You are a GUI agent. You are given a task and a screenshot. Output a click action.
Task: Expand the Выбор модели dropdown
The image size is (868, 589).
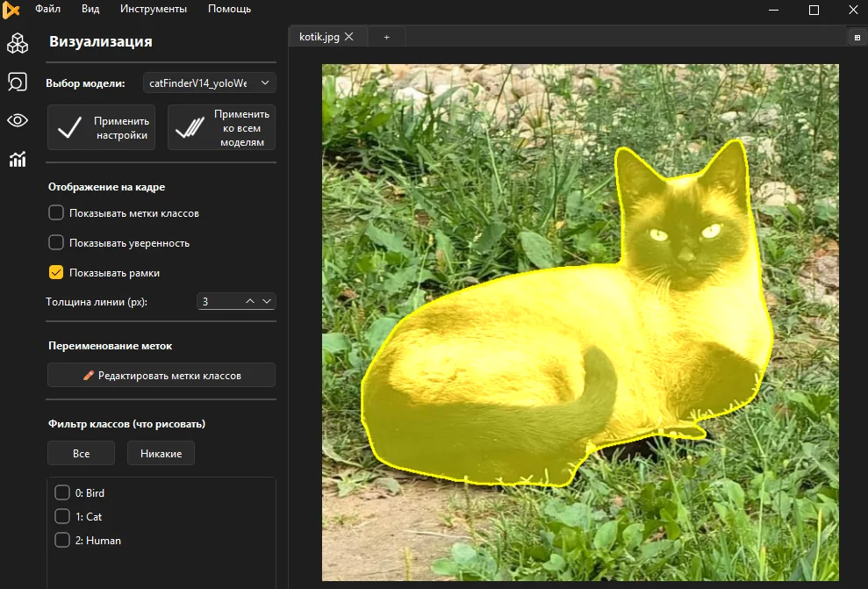tap(209, 83)
